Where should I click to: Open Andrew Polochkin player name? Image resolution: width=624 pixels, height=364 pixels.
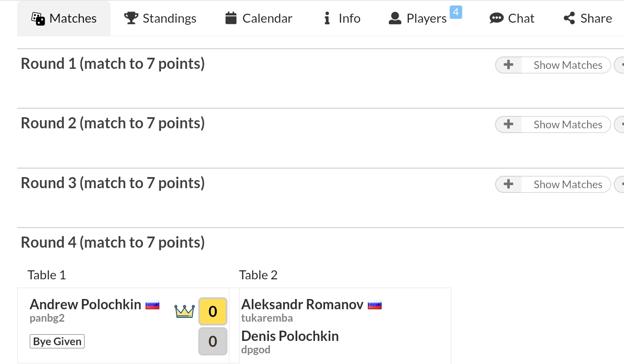coord(85,304)
